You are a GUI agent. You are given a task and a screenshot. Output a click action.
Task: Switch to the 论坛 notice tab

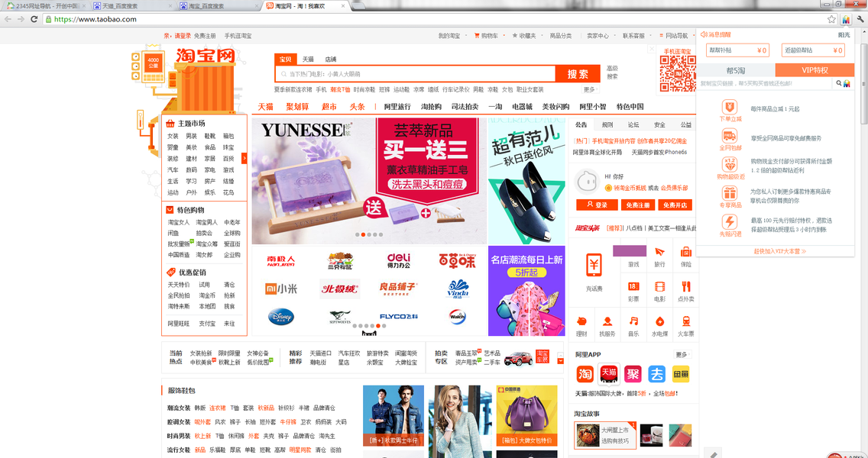(x=633, y=124)
